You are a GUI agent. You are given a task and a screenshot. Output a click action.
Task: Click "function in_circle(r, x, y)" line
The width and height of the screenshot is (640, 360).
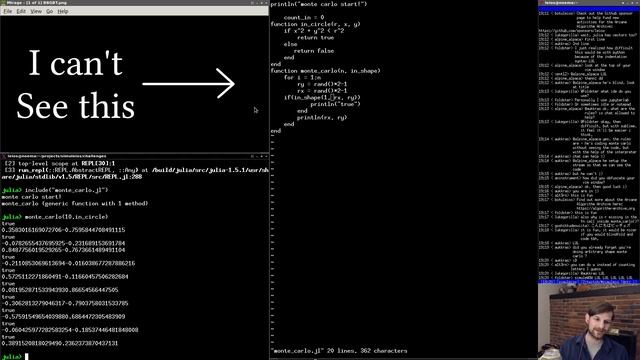coord(316,24)
